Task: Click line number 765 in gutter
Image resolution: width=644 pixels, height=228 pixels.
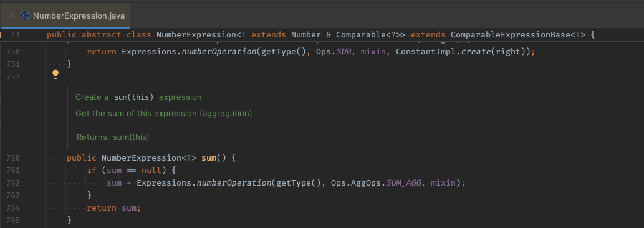Action: click(x=13, y=220)
